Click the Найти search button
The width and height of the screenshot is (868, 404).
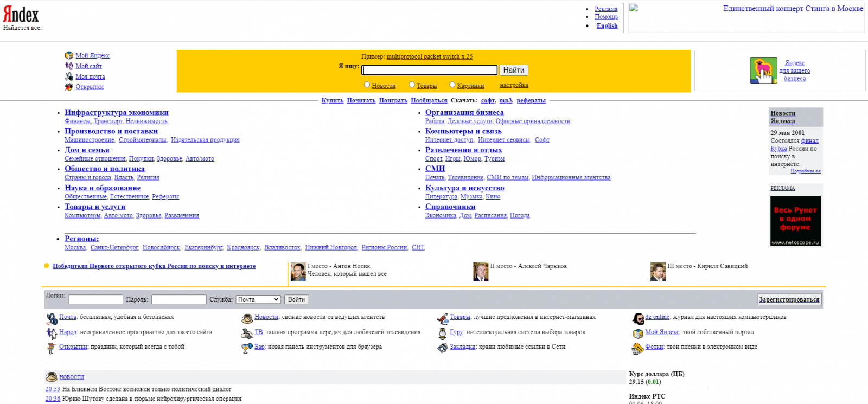(514, 70)
